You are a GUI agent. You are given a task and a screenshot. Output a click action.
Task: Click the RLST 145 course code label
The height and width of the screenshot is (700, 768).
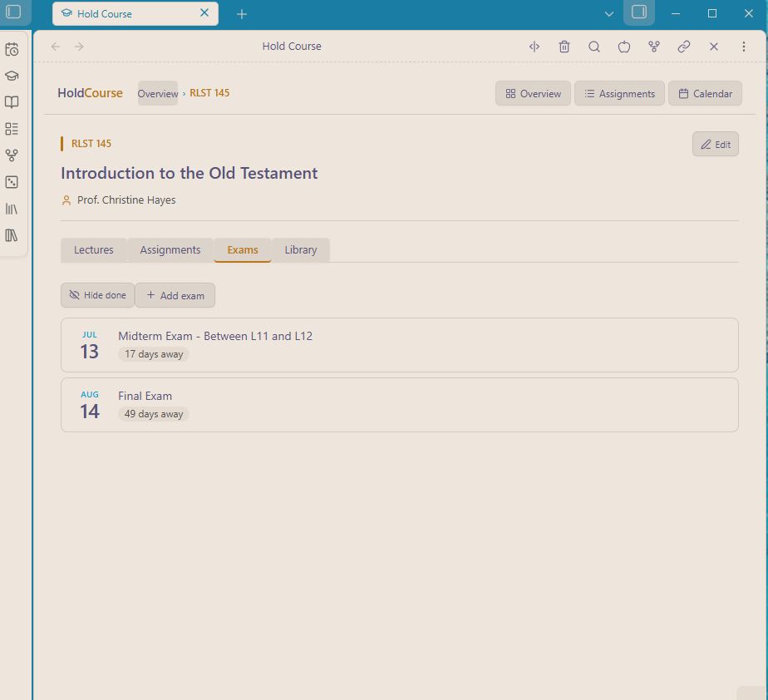click(x=91, y=144)
